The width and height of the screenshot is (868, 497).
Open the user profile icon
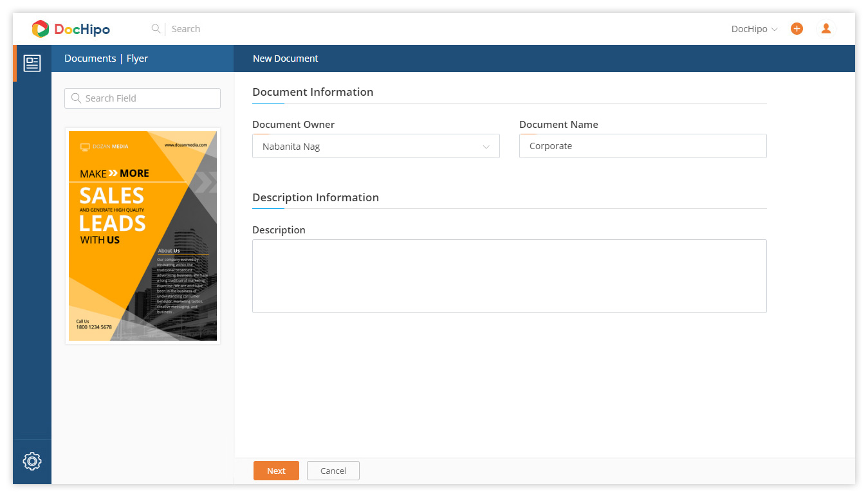[826, 28]
